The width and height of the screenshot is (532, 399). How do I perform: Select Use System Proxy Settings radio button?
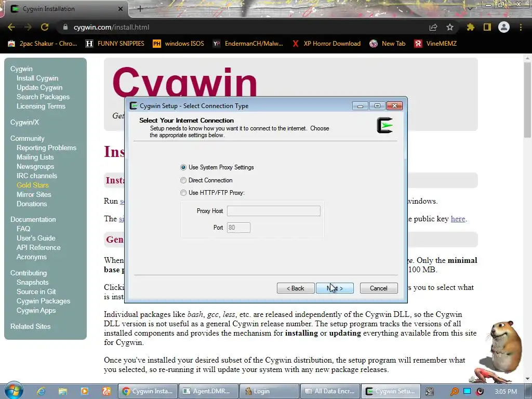pyautogui.click(x=183, y=167)
